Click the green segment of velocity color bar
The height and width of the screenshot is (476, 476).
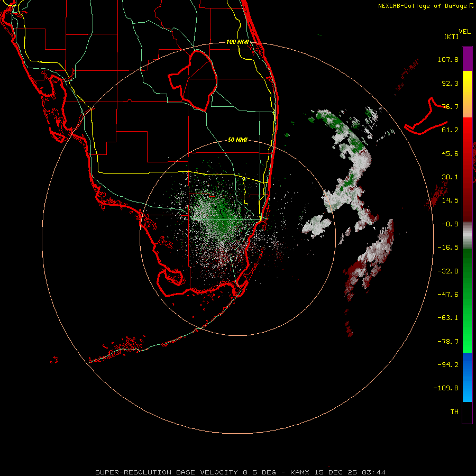[x=467, y=300]
